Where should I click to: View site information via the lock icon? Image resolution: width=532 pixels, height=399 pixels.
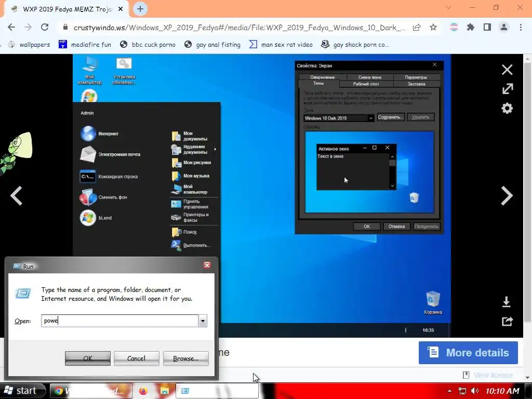pyautogui.click(x=65, y=28)
